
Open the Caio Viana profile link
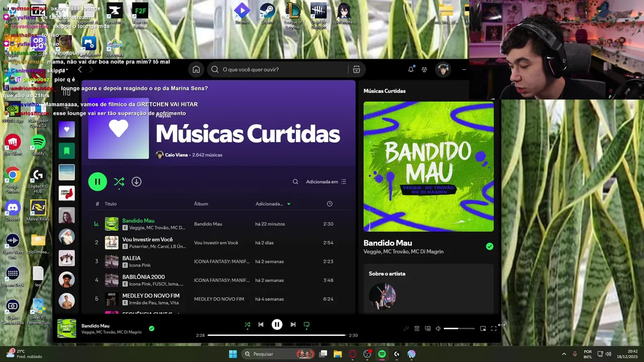click(176, 155)
